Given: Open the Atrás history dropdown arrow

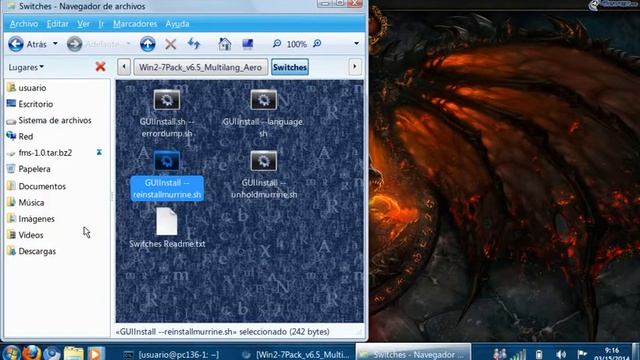Looking at the screenshot, I should coord(55,44).
